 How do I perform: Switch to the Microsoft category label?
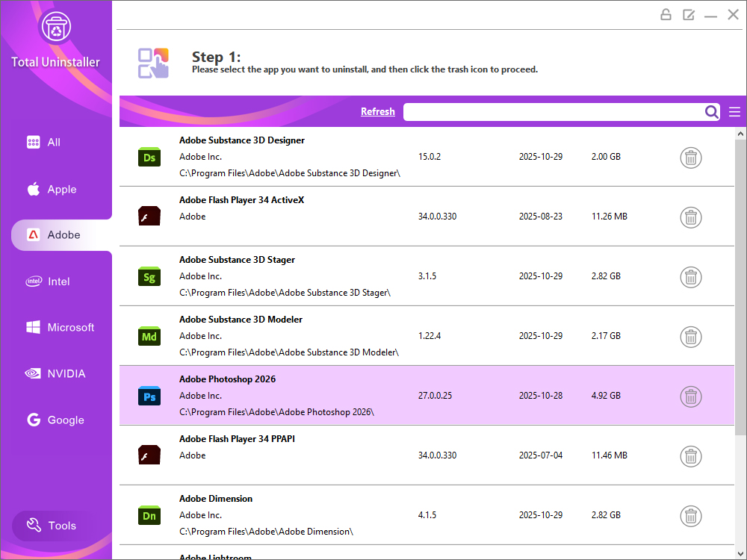tap(71, 328)
